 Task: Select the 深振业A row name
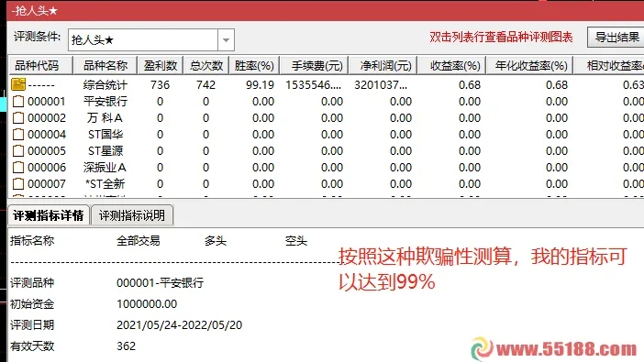pos(105,167)
